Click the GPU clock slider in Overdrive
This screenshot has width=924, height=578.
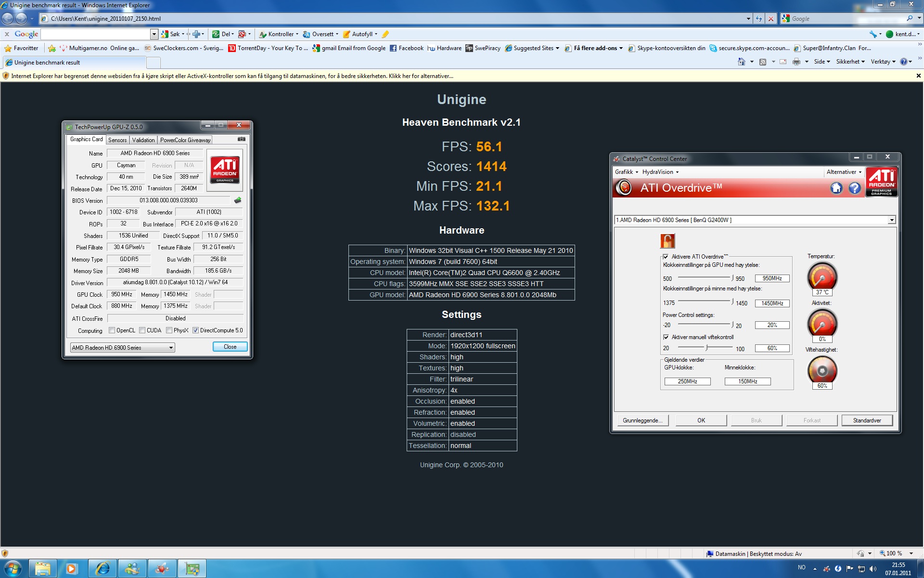[705, 277]
